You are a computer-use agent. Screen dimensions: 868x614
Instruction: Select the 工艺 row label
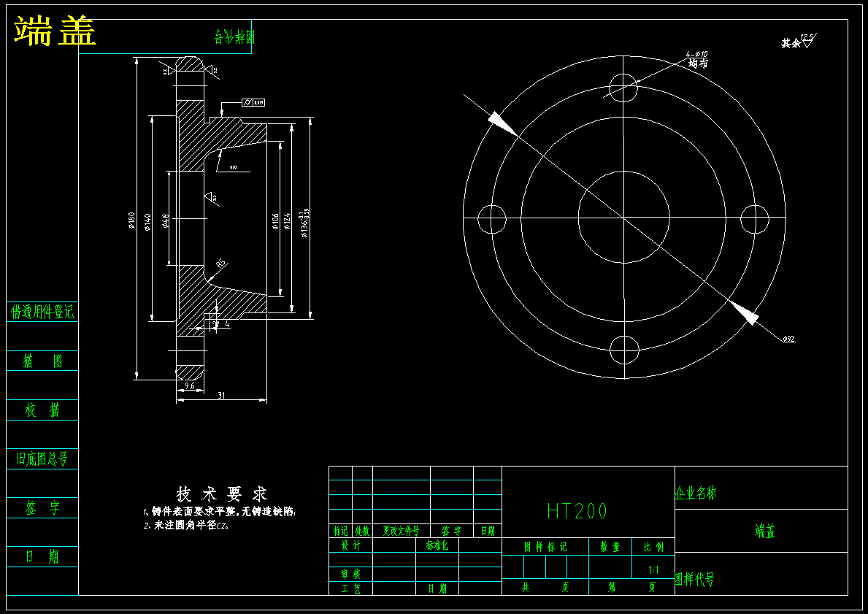point(350,588)
